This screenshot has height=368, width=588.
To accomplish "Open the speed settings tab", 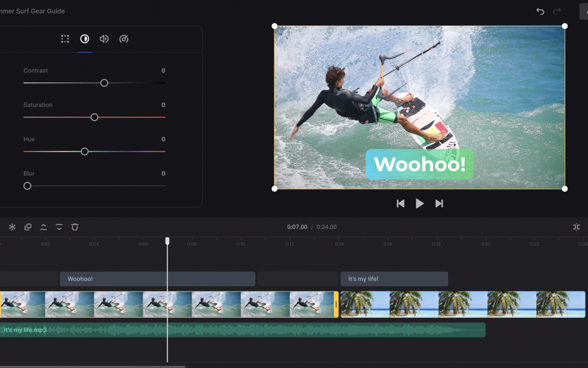I will [124, 39].
